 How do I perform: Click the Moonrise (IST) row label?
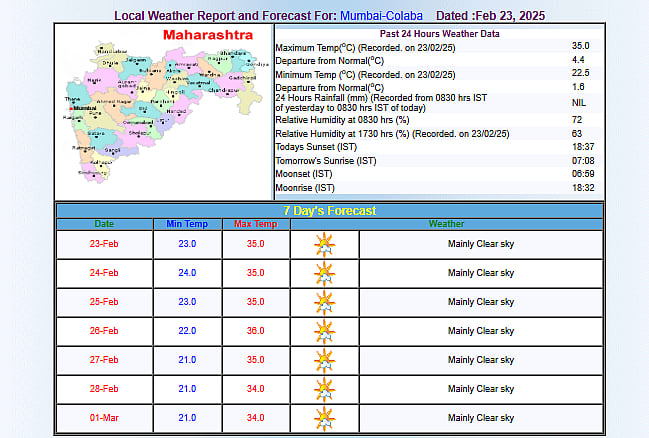click(x=305, y=187)
